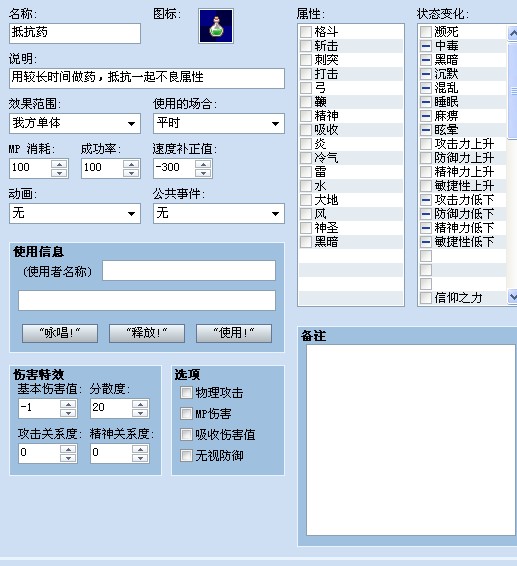Toggle the 濒死 state change box
Screen dimensions: 517x566
coord(426,32)
